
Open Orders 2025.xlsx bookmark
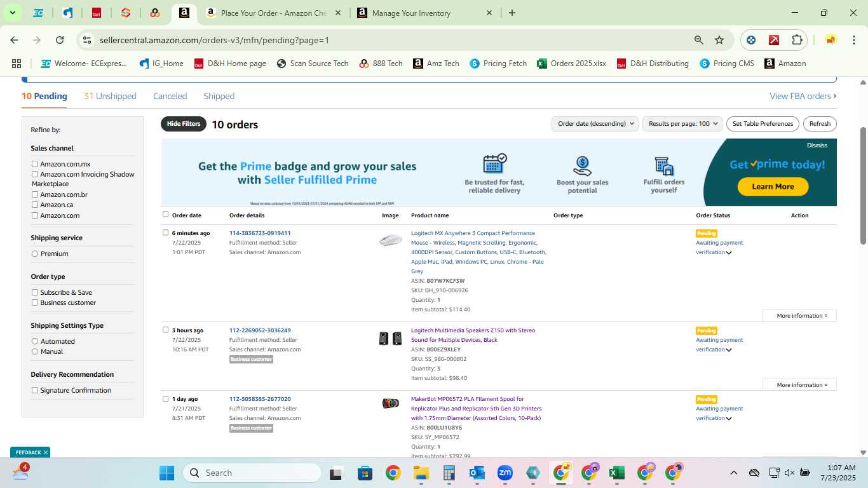tap(571, 64)
